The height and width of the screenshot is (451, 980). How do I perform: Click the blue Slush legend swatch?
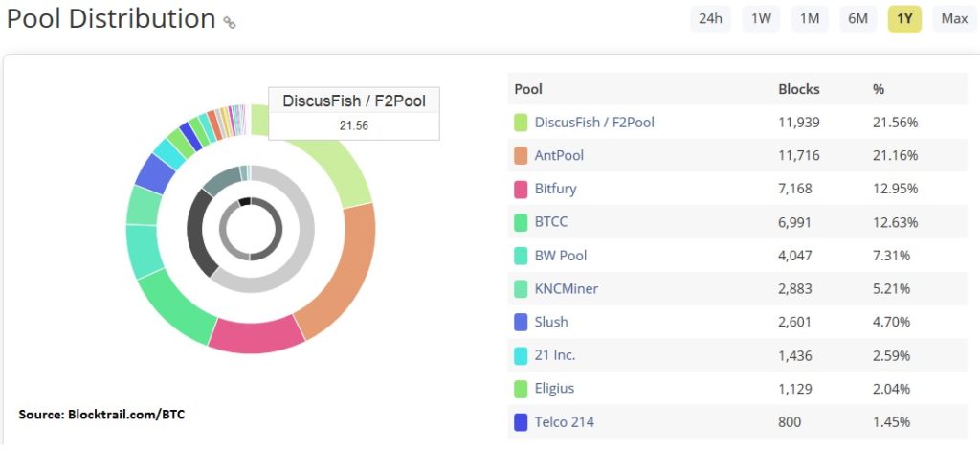click(521, 322)
